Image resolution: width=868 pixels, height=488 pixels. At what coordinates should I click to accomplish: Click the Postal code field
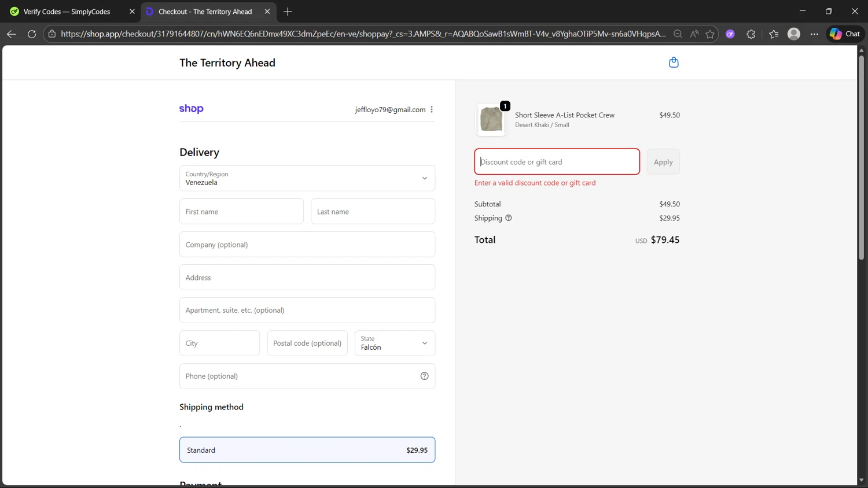[307, 343]
